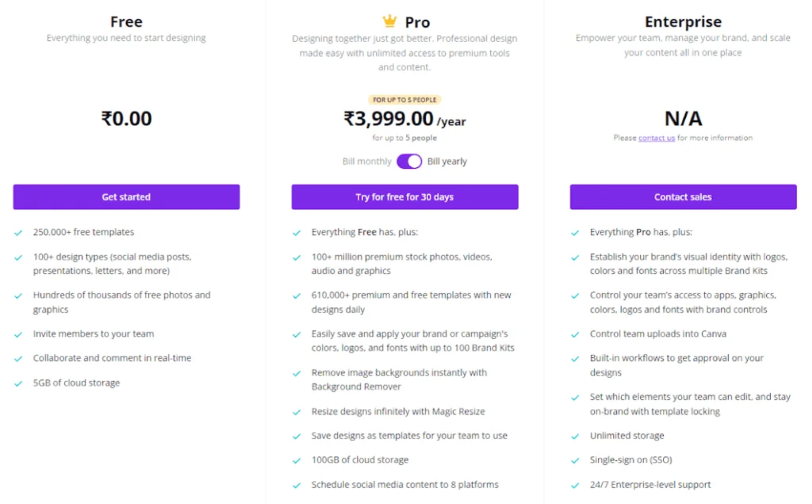Select the Bill monthly label
Image resolution: width=812 pixels, height=504 pixels.
click(366, 162)
